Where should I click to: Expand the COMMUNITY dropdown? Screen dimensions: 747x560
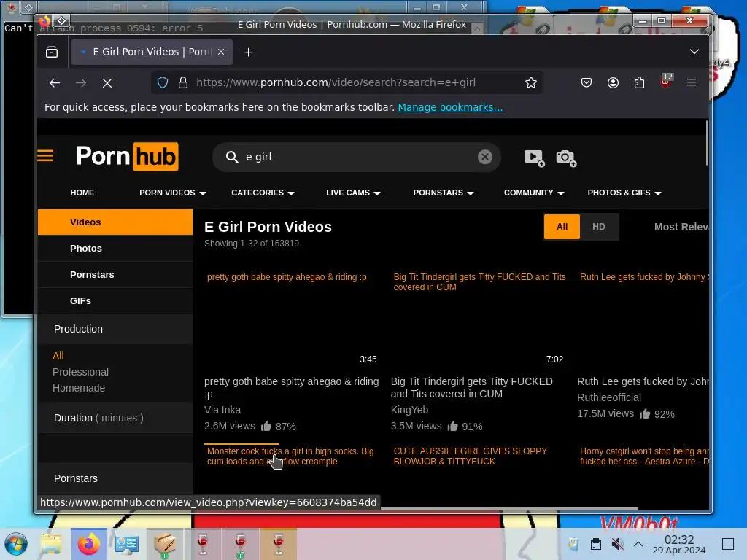(534, 192)
